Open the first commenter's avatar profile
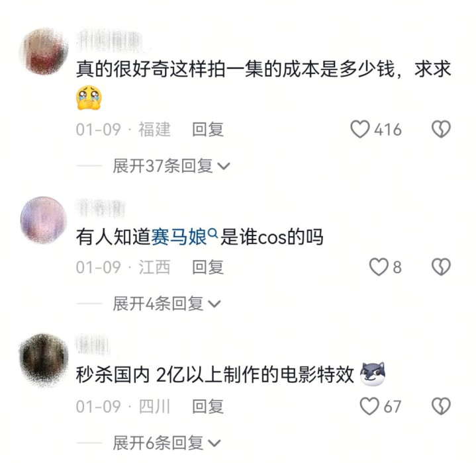Viewport: 476px width, 463px height. [x=44, y=51]
